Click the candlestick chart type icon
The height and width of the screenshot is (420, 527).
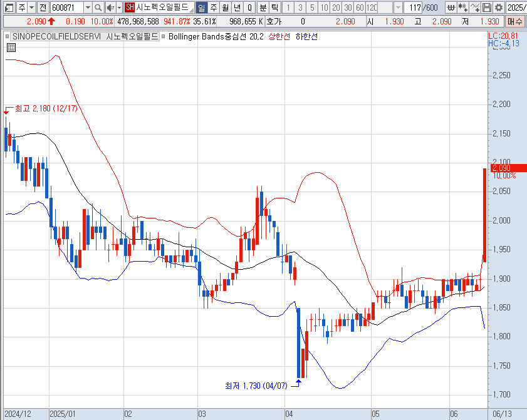[463, 8]
